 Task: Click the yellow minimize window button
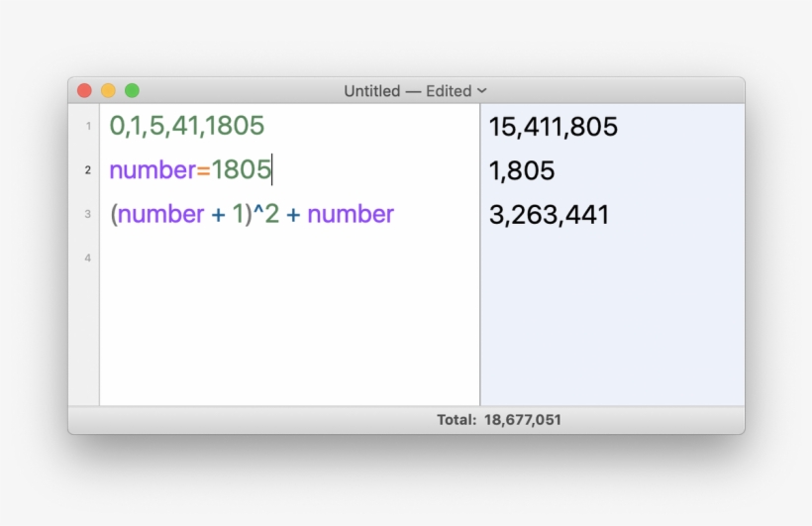pos(108,90)
